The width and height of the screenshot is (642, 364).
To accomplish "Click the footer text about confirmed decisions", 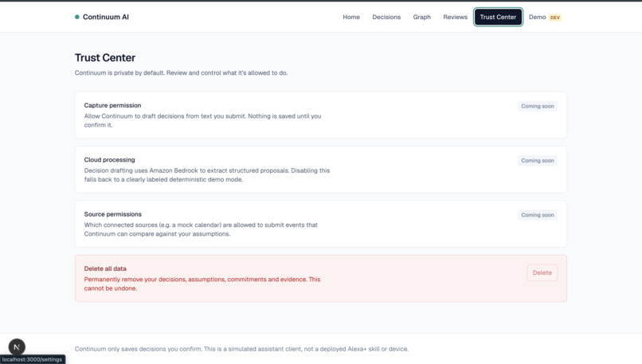I will [241, 349].
